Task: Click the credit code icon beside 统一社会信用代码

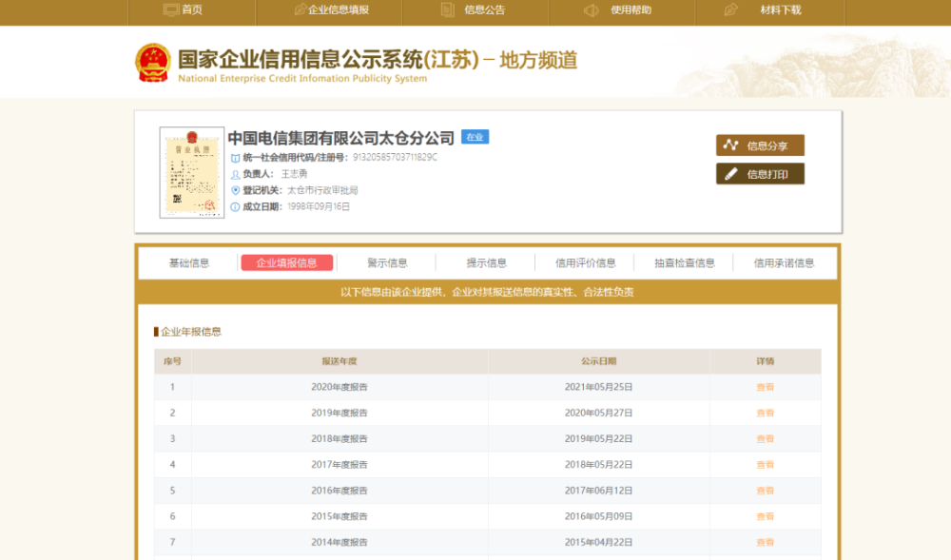Action: (235, 158)
